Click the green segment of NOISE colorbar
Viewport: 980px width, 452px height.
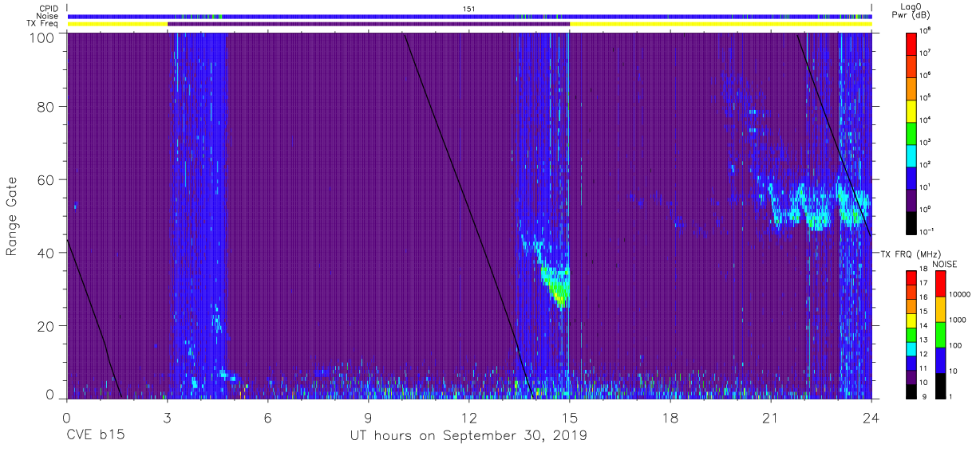(940, 334)
